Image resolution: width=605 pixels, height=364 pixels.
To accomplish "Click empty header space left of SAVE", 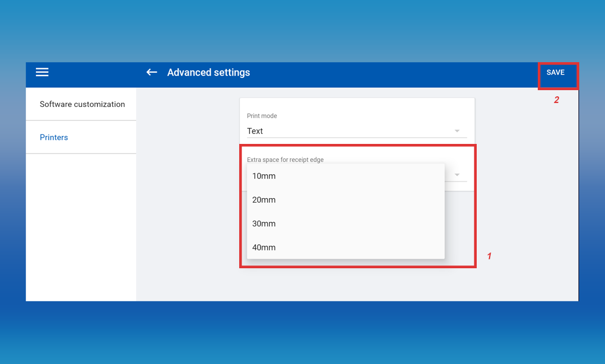I will click(x=392, y=73).
